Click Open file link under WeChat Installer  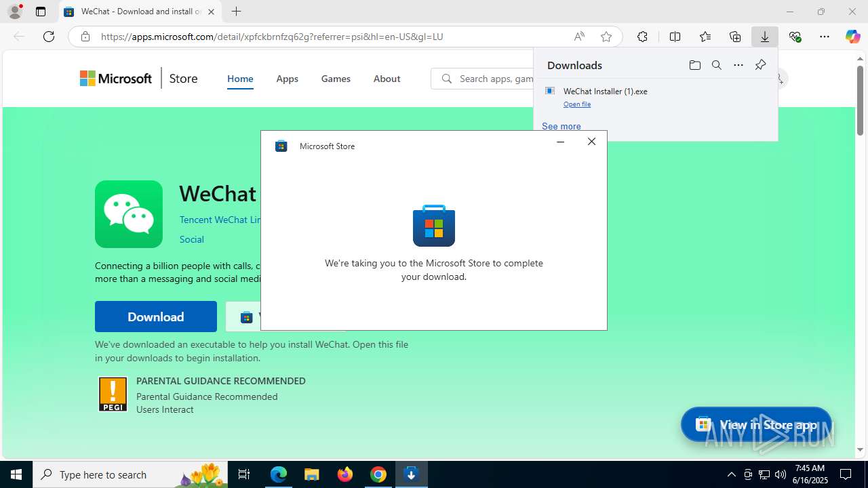pyautogui.click(x=577, y=104)
